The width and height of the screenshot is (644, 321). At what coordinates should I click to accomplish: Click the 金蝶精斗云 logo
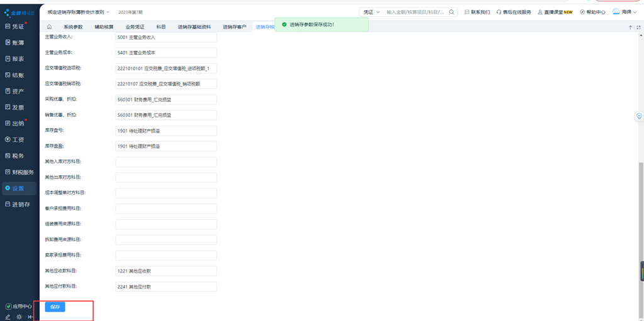(19, 13)
